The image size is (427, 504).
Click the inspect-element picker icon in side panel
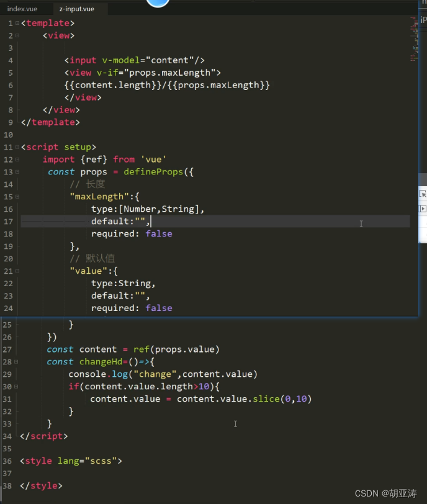pyautogui.click(x=423, y=194)
